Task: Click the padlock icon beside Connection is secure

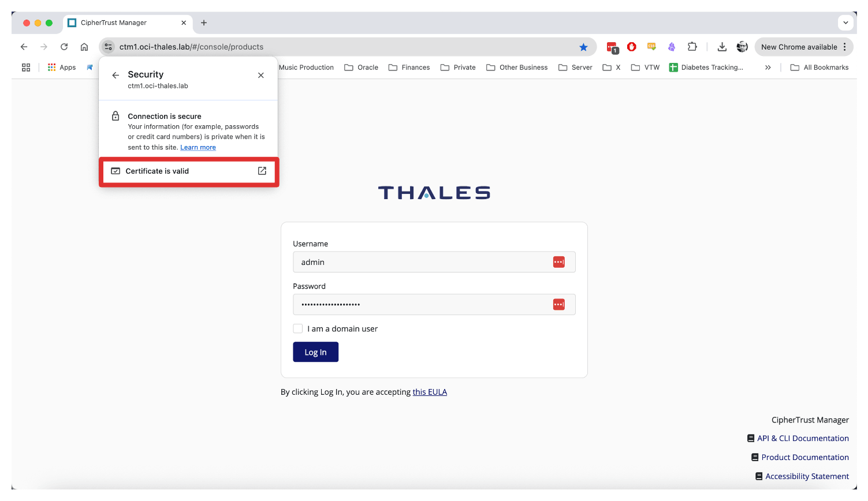Action: [116, 116]
